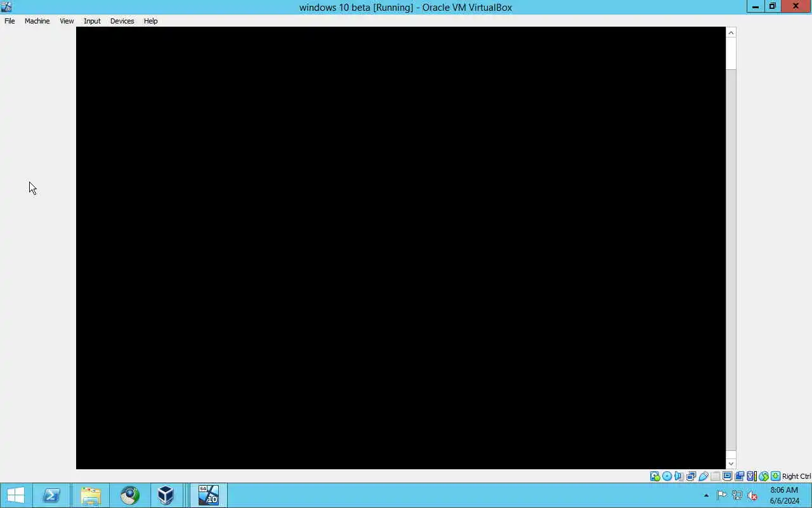Click the optical disk status icon
Image resolution: width=812 pixels, height=508 pixels.
667,476
